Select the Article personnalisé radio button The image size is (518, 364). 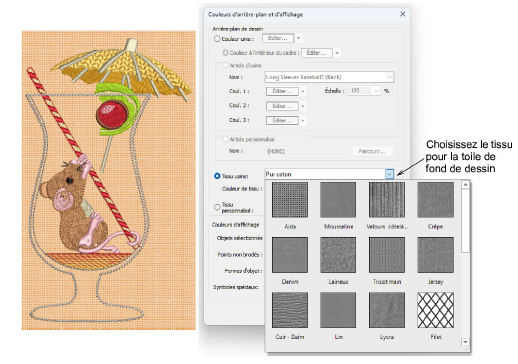click(x=226, y=139)
